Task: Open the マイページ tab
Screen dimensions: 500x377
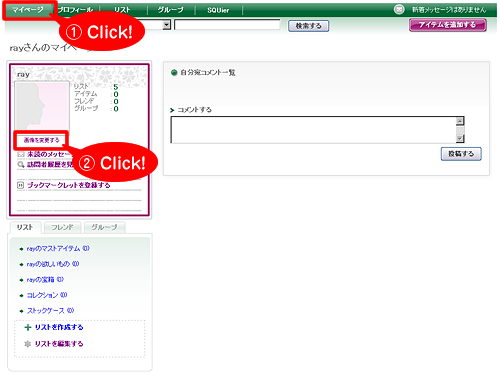Action: click(28, 10)
